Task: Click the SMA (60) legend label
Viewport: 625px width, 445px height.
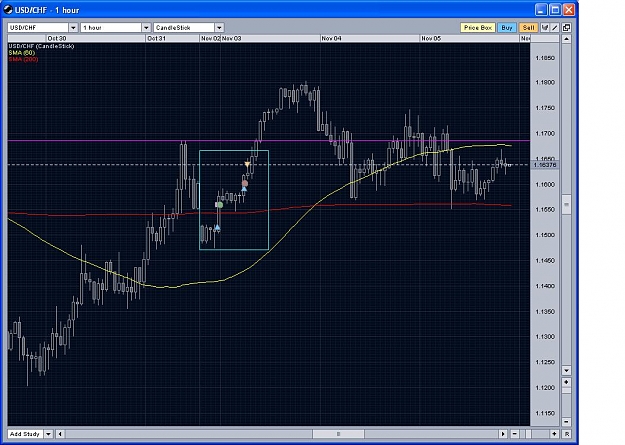Action: click(22, 53)
